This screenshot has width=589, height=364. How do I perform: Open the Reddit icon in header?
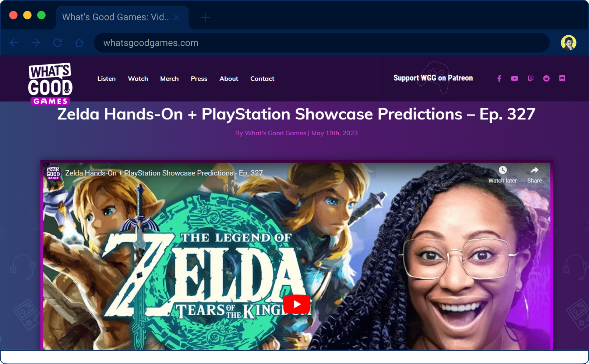point(546,78)
